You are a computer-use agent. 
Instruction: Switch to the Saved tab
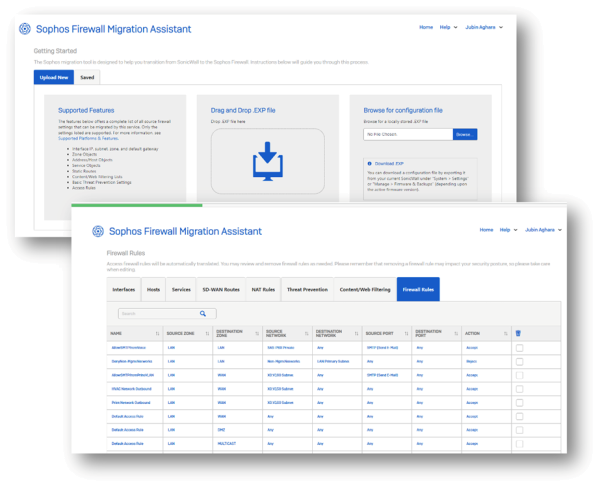(87, 77)
